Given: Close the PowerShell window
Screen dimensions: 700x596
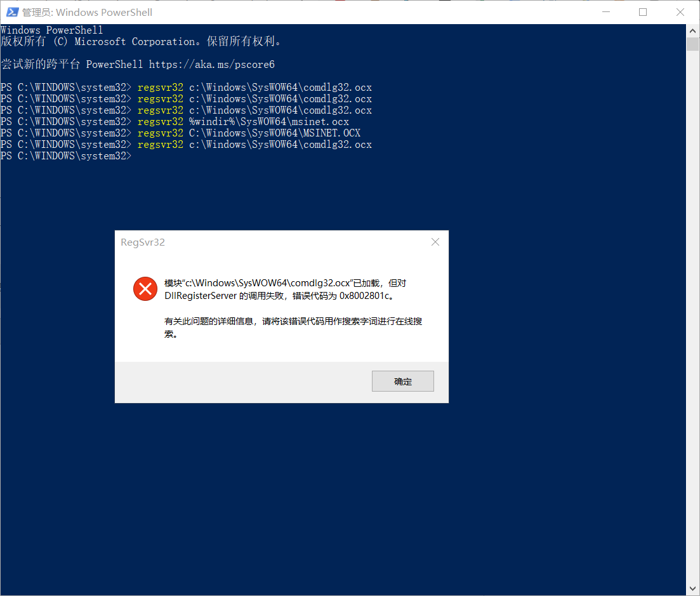Looking at the screenshot, I should [x=680, y=12].
